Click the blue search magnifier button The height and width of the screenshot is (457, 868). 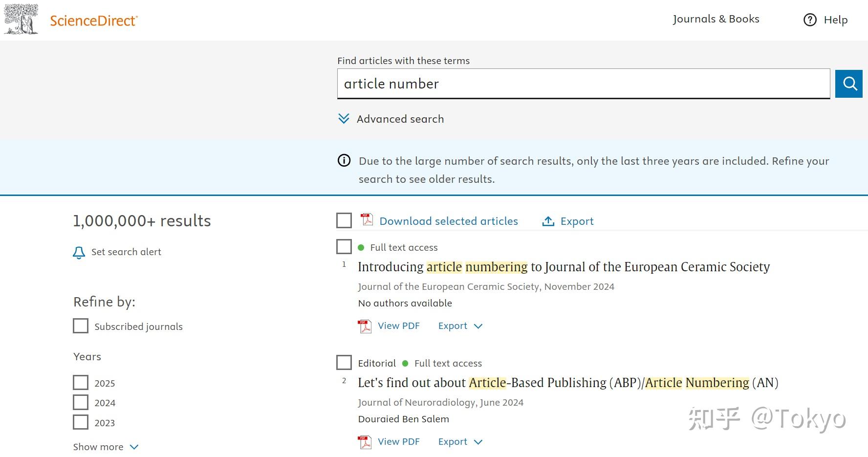point(849,84)
